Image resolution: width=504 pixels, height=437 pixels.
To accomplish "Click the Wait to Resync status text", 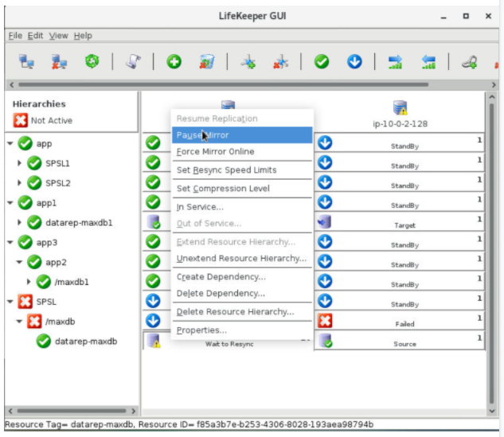I will 229,344.
